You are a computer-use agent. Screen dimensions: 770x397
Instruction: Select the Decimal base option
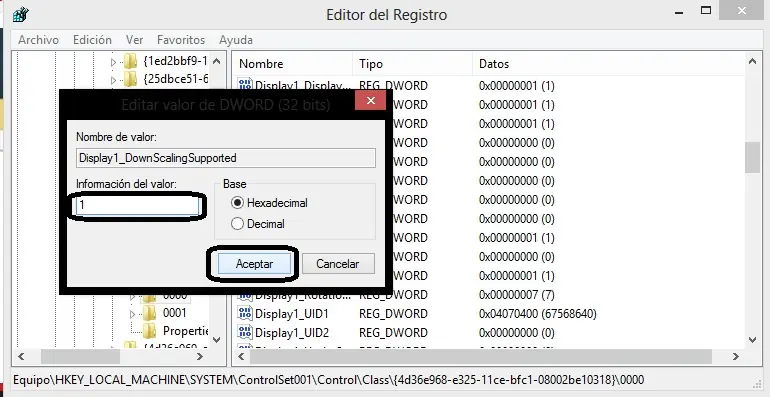[x=258, y=224]
